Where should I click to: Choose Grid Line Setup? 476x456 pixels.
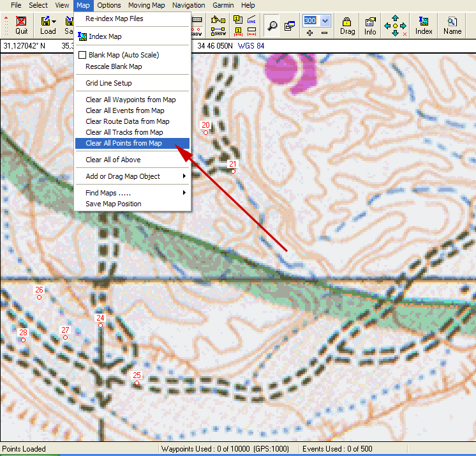[x=132, y=83]
